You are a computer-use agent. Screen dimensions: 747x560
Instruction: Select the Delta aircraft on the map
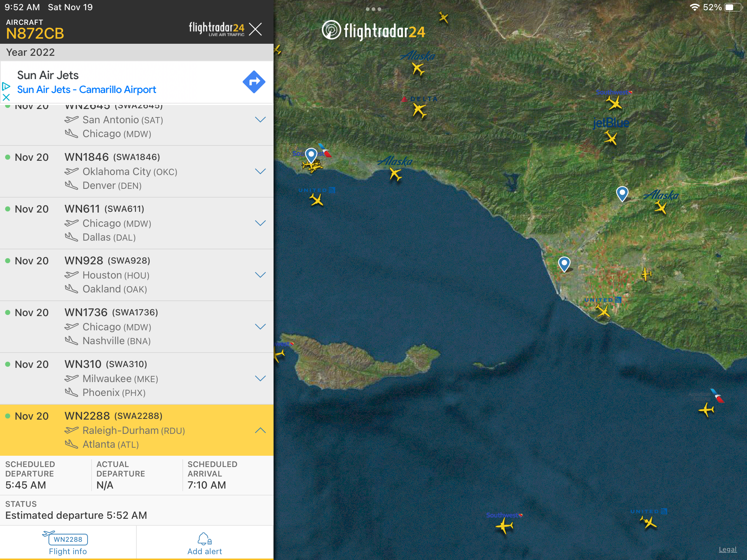pos(419,110)
